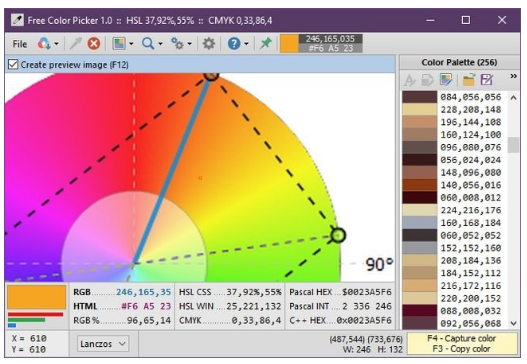Image resolution: width=527 pixels, height=364 pixels.
Task: Open the File menu
Action: 19,44
